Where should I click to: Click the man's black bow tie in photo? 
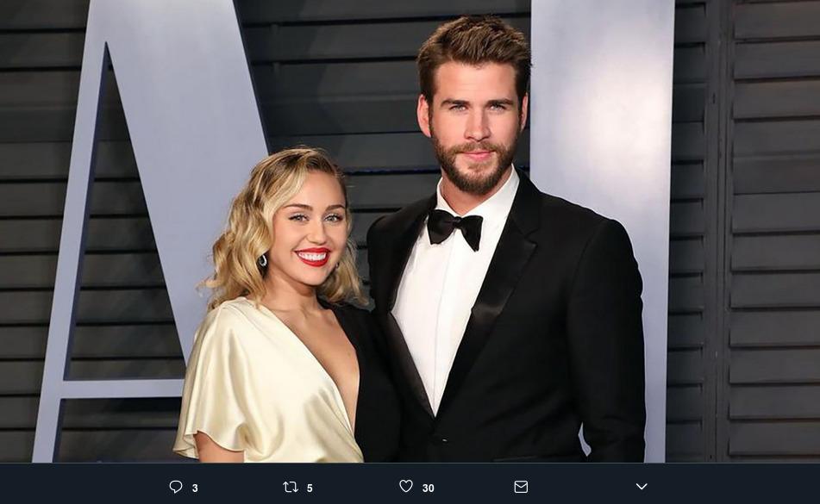pos(454,227)
